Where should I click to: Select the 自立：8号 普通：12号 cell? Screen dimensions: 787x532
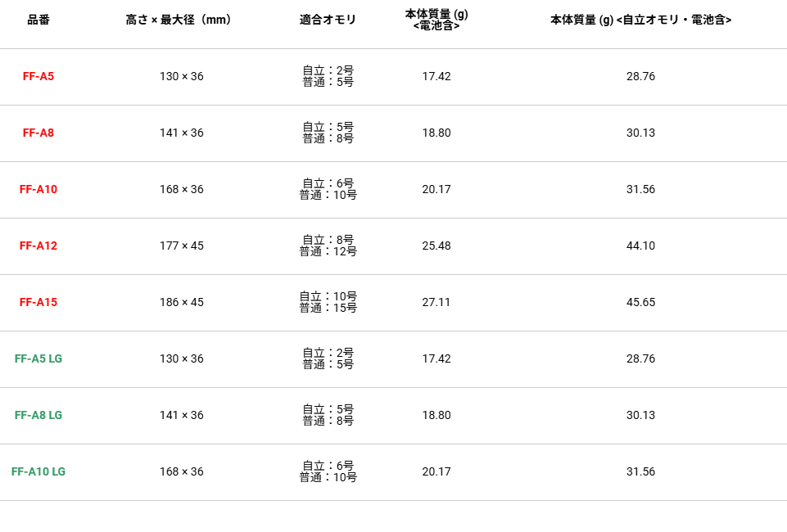click(x=328, y=246)
